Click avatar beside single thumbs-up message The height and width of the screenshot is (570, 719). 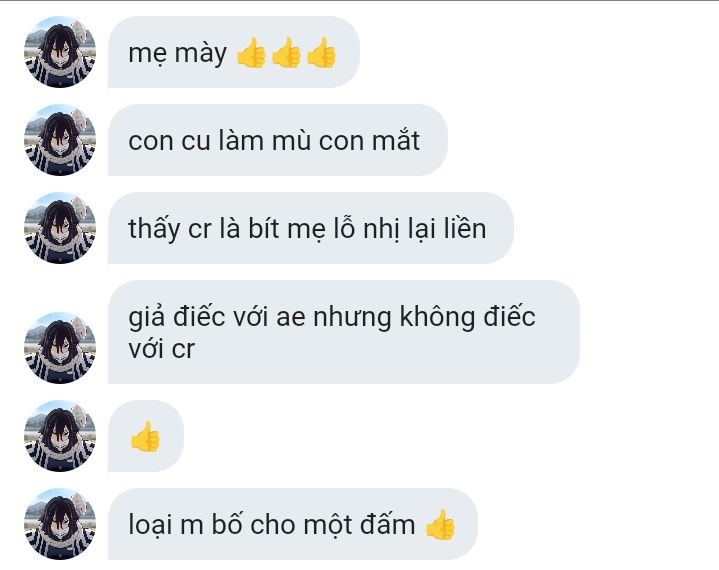click(x=60, y=436)
